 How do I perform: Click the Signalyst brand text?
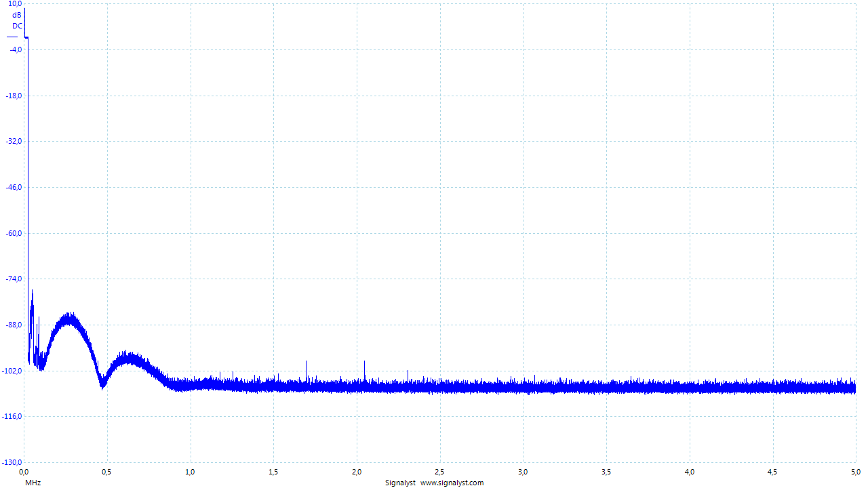coord(400,483)
